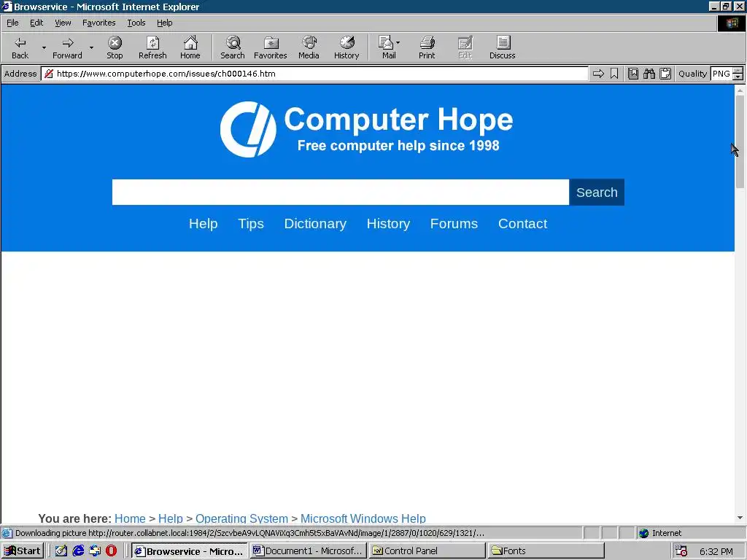Screen dimensions: 747x560
Task: Open the Forums navigation link
Action: [x=454, y=223]
